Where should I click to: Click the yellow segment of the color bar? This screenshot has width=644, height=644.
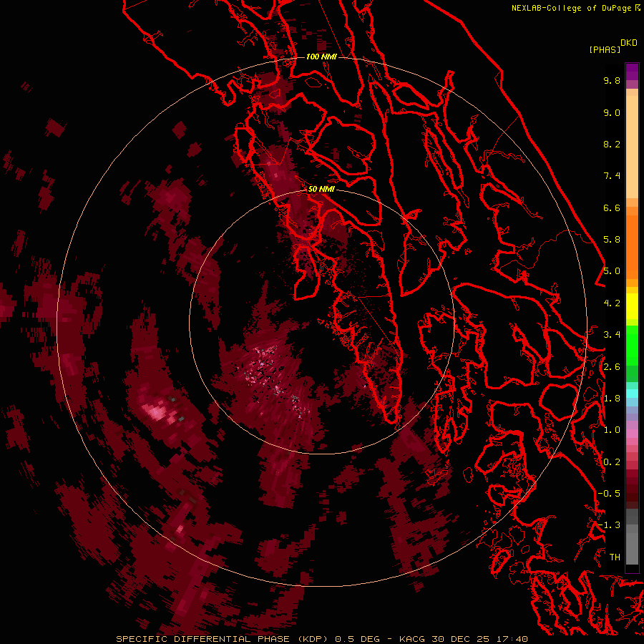pyautogui.click(x=632, y=306)
